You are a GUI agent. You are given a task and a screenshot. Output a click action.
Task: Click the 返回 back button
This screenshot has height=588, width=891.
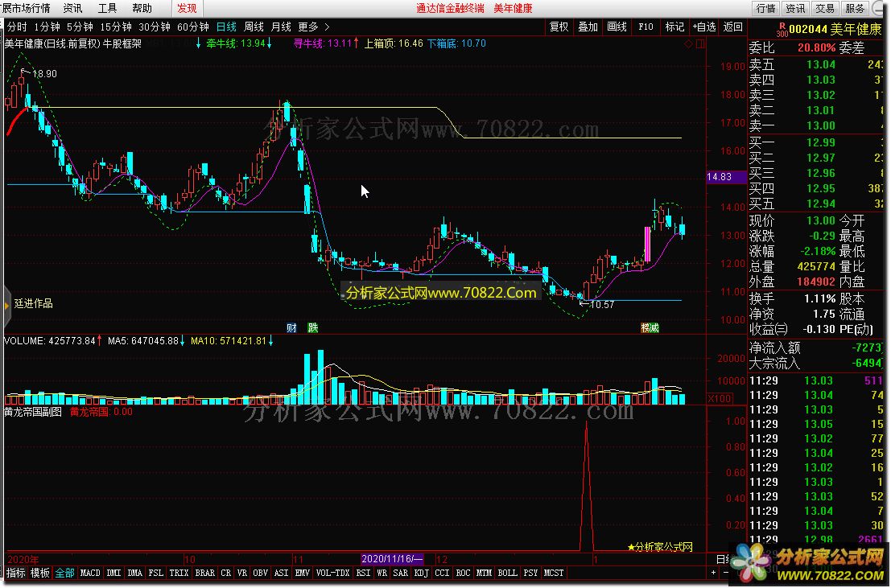coord(733,27)
